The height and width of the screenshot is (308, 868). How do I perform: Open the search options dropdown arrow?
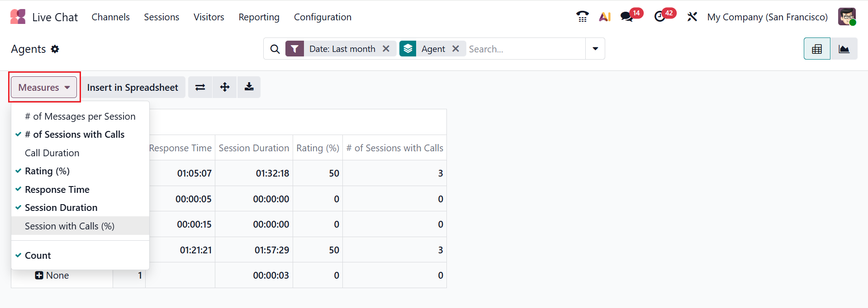click(x=595, y=49)
